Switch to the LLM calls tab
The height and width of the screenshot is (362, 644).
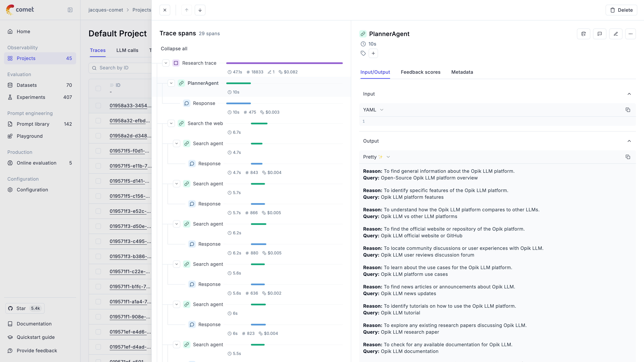(x=127, y=50)
